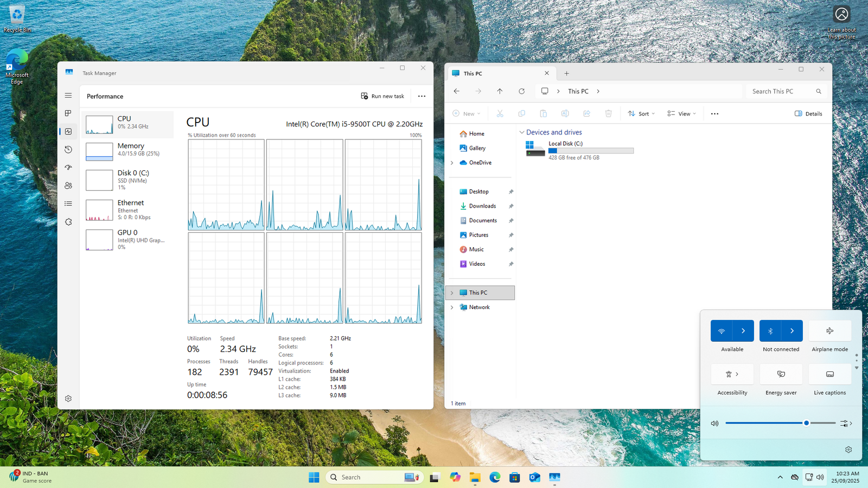Open Task Manager hamburger navigation menu
The width and height of the screenshot is (868, 488).
[x=68, y=95]
